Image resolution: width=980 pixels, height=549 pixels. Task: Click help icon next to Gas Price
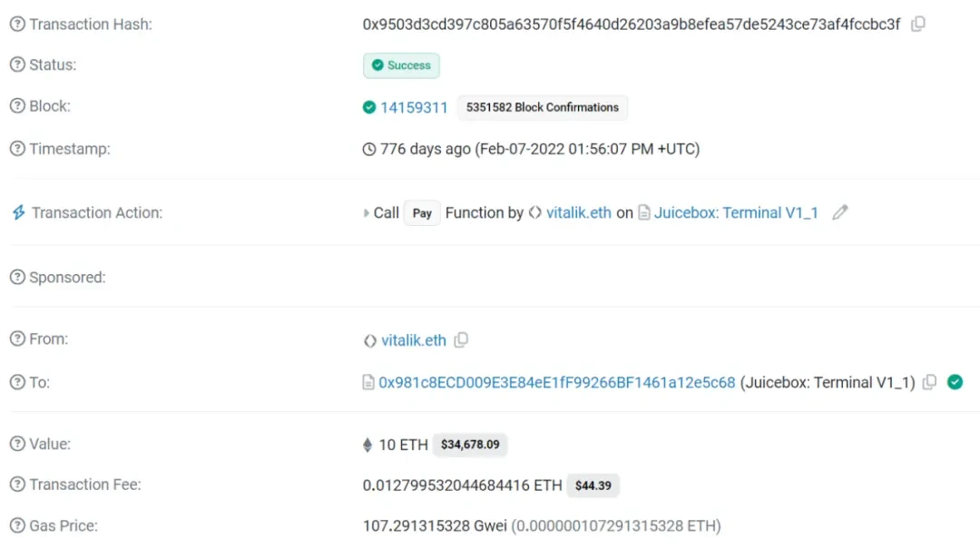(x=17, y=526)
